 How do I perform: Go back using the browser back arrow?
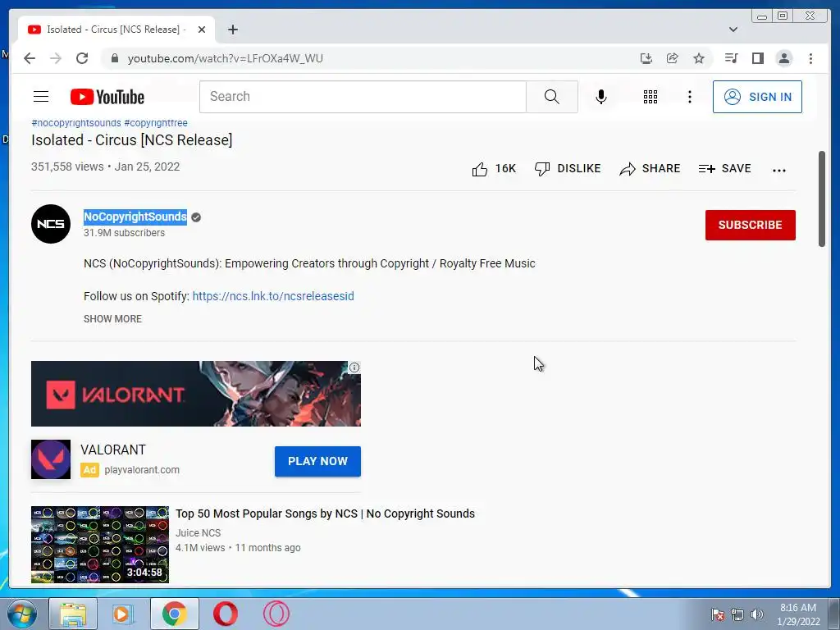click(x=30, y=58)
